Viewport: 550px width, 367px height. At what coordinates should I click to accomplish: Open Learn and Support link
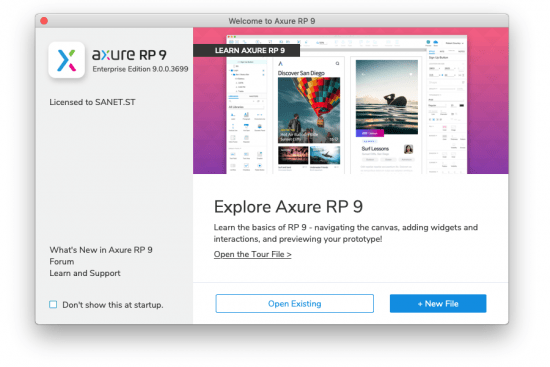[85, 273]
